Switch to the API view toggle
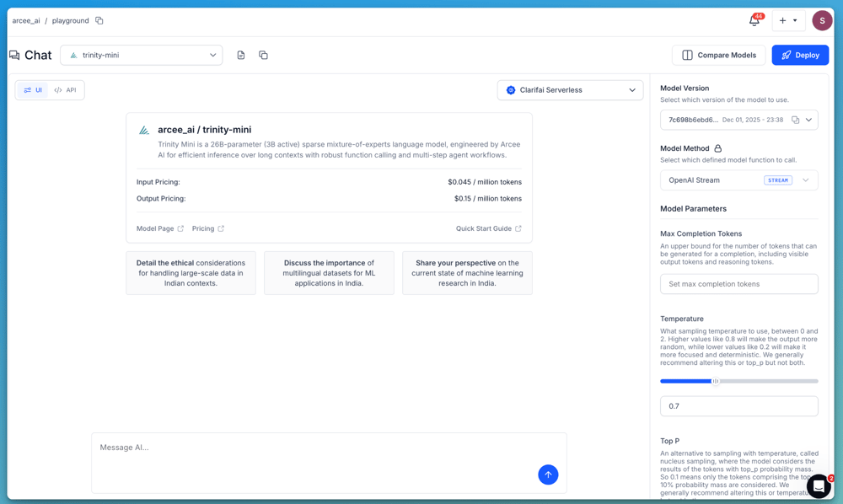The image size is (843, 504). 66,90
